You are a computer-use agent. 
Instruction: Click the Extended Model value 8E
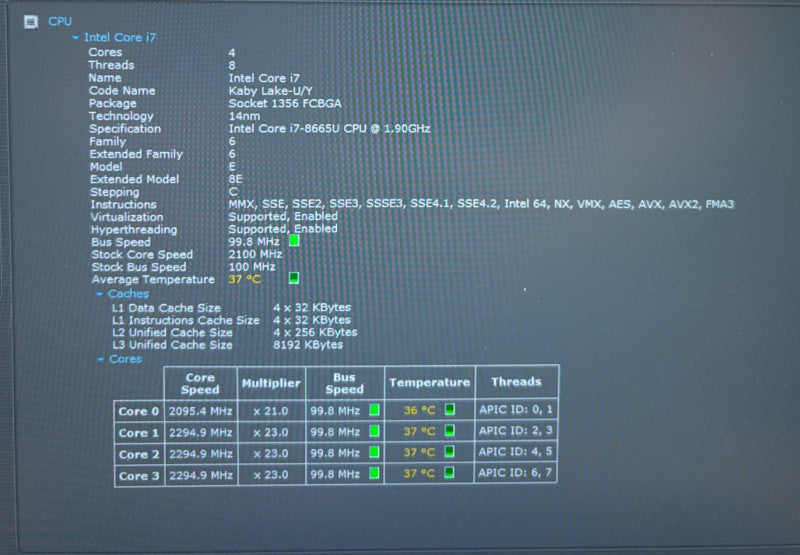click(236, 179)
